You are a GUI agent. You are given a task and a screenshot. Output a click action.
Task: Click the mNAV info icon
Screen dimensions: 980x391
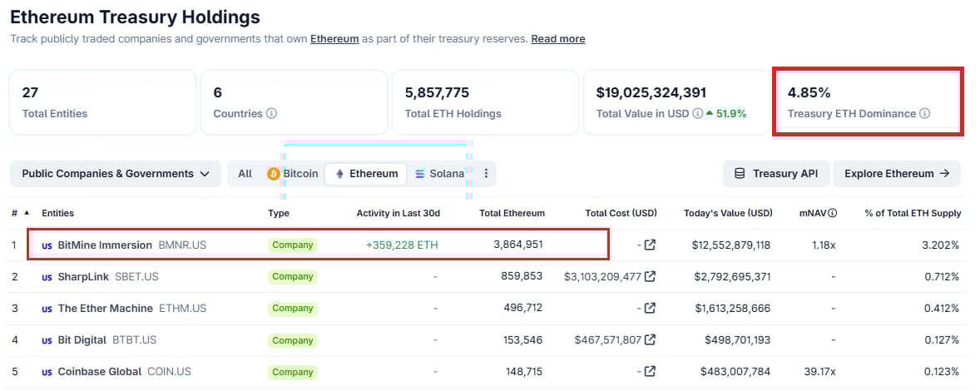833,213
